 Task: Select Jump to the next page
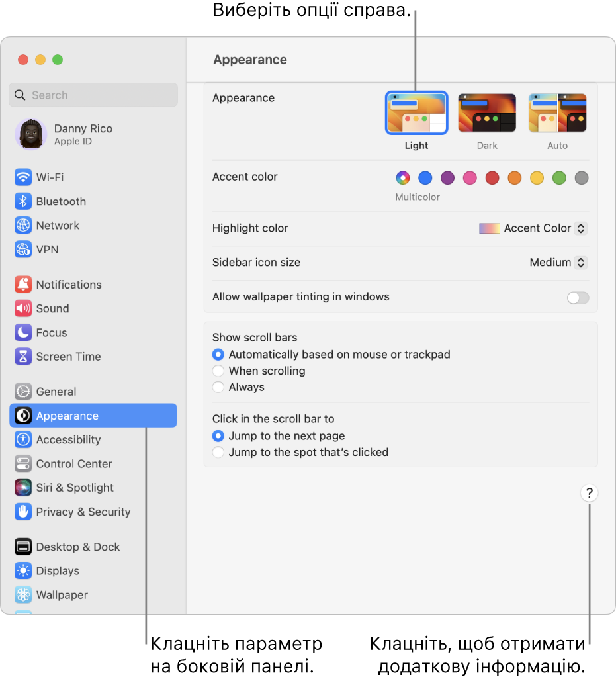click(218, 435)
